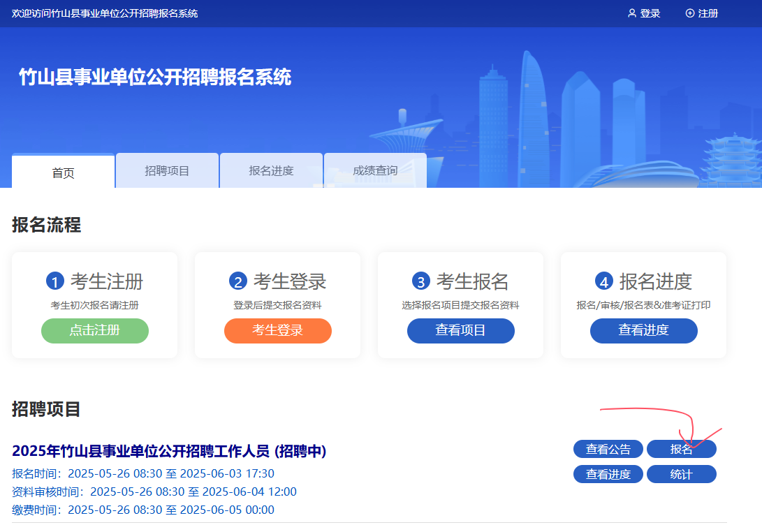This screenshot has width=762, height=532.
Task: Open the 报名进度 tab
Action: (x=271, y=170)
